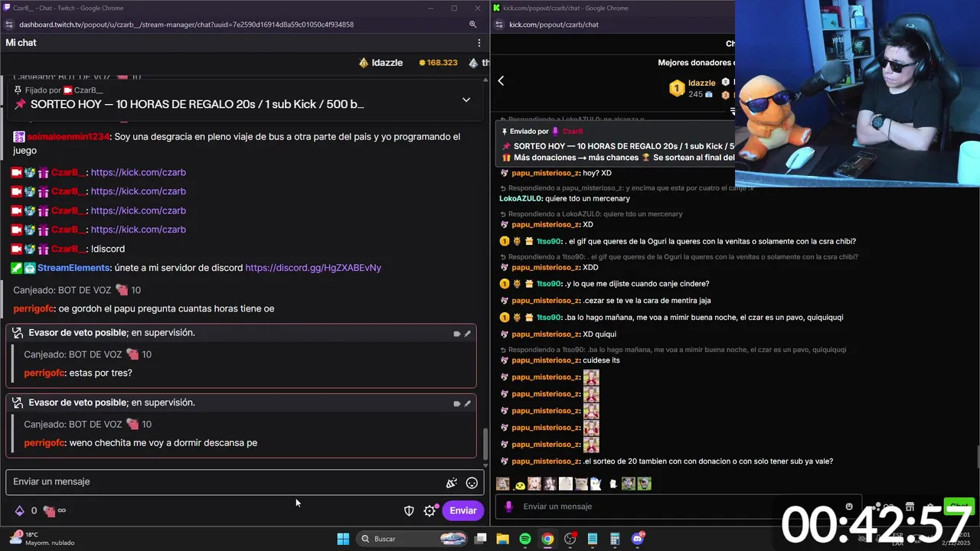
Task: Select the last emote in Kick quick emotes row
Action: 644,484
